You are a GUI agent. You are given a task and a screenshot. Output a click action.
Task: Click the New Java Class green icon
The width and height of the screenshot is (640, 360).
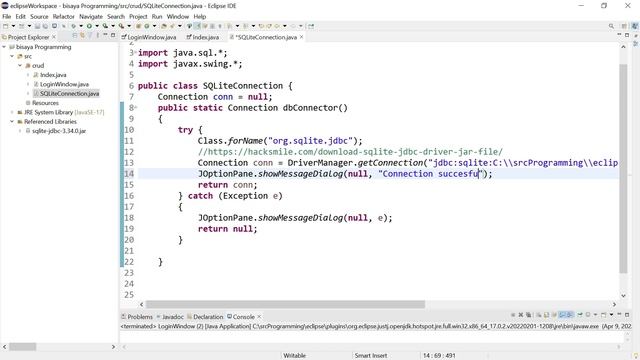[x=147, y=26]
